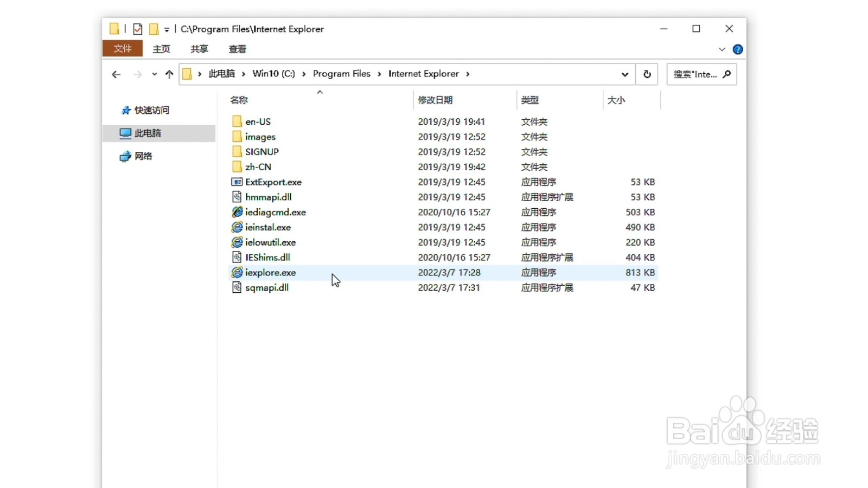Expand chevron after 此电脑 in breadcrumb
Image resolution: width=868 pixels, height=488 pixels.
pyautogui.click(x=244, y=74)
